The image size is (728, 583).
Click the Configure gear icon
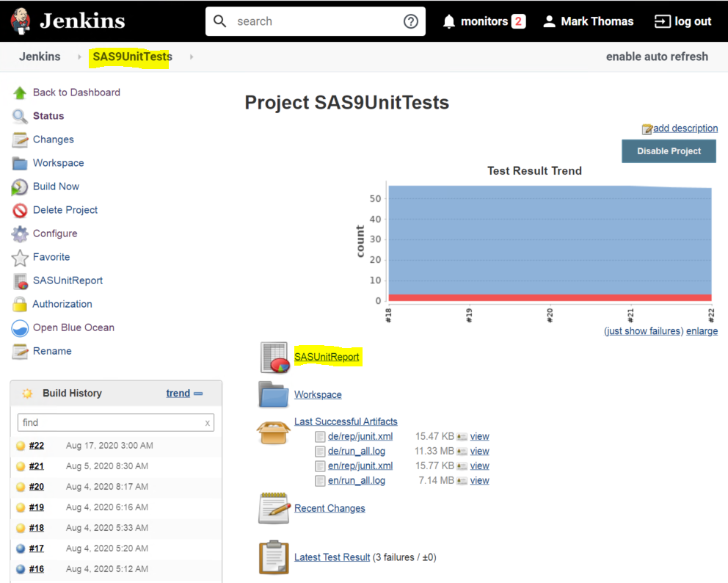(20, 233)
